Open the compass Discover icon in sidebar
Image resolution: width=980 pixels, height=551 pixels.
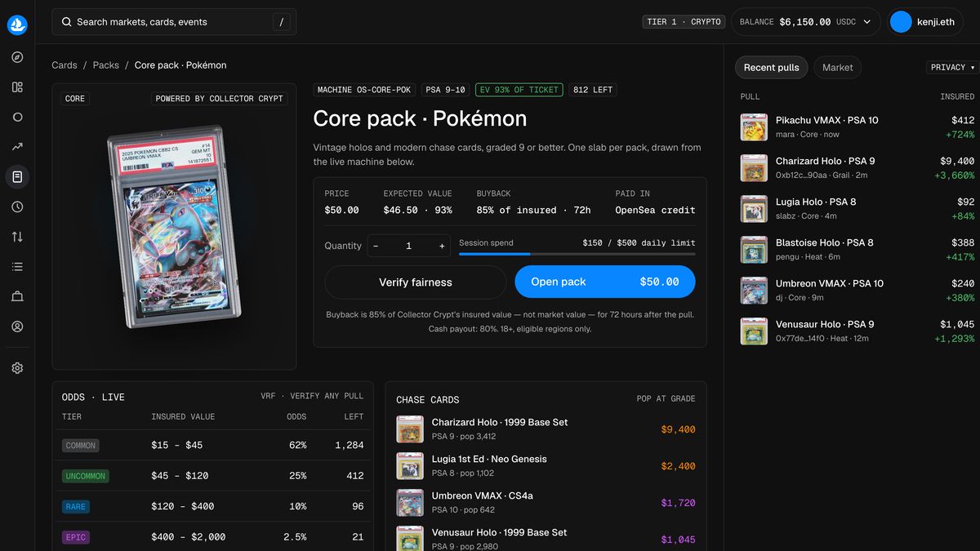(17, 57)
